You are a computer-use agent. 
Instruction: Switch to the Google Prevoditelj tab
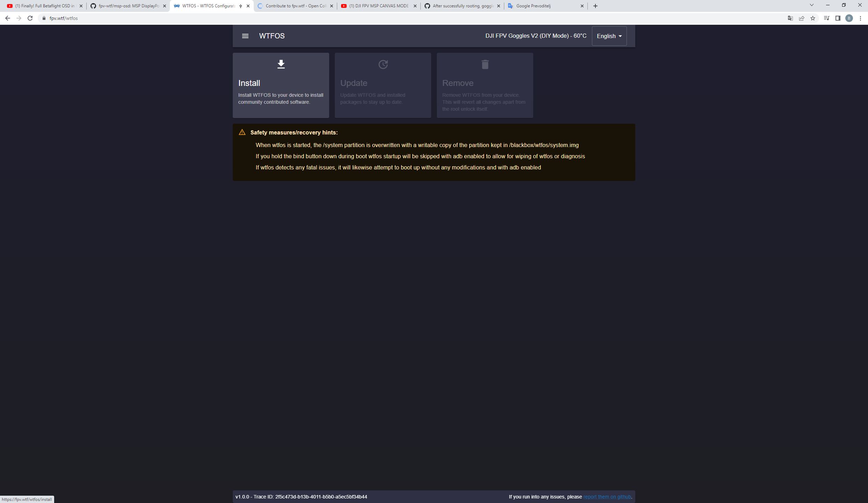click(x=540, y=6)
